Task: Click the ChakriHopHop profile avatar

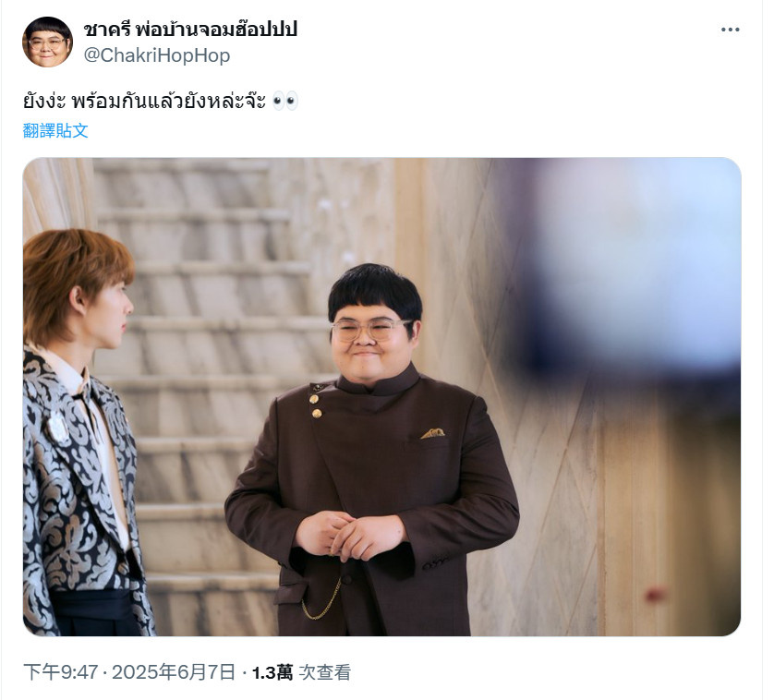Action: (47, 42)
